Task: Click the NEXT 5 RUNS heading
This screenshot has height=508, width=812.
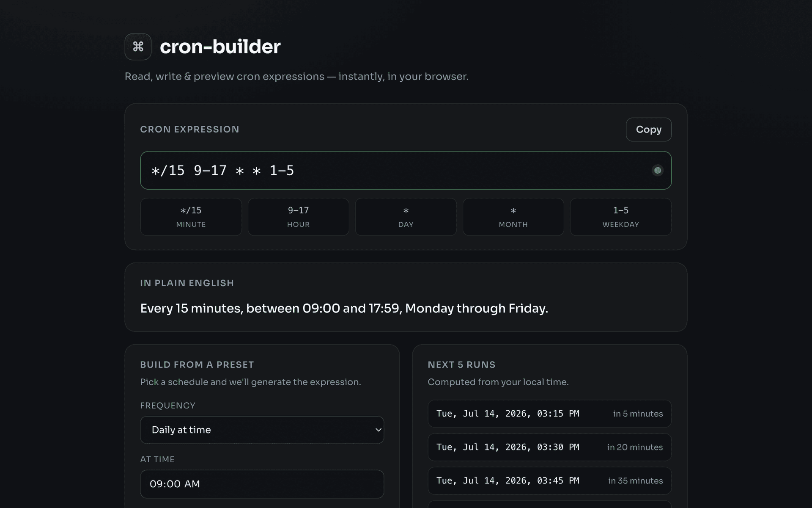Action: [461, 364]
